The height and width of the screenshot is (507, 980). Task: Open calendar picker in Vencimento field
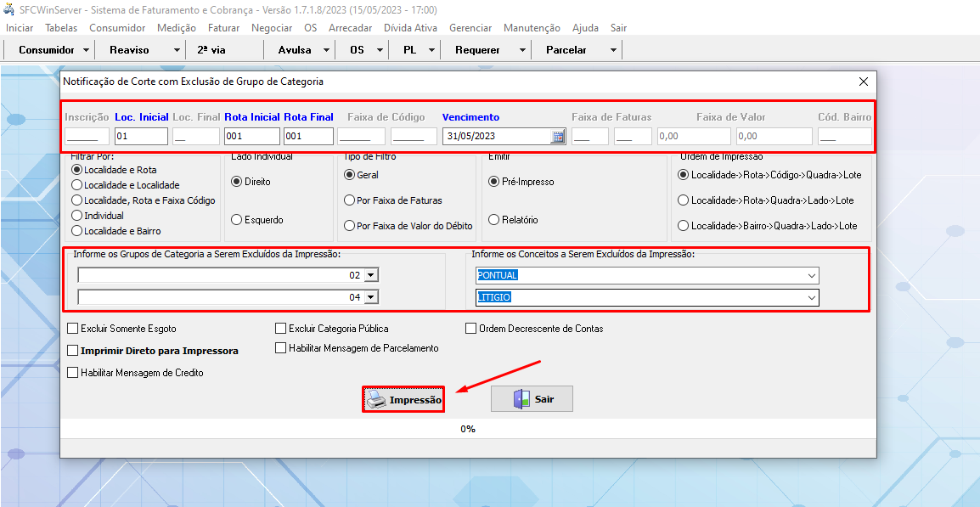[558, 137]
